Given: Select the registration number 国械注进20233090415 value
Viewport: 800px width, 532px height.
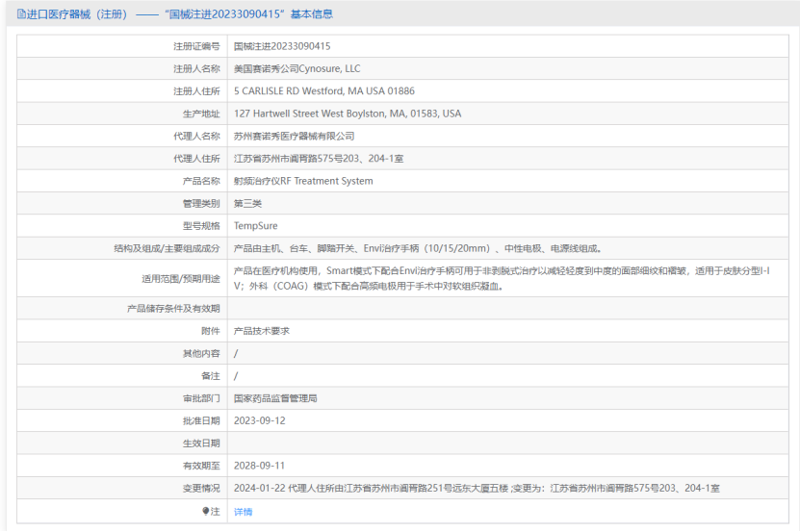Looking at the screenshot, I should 282,45.
